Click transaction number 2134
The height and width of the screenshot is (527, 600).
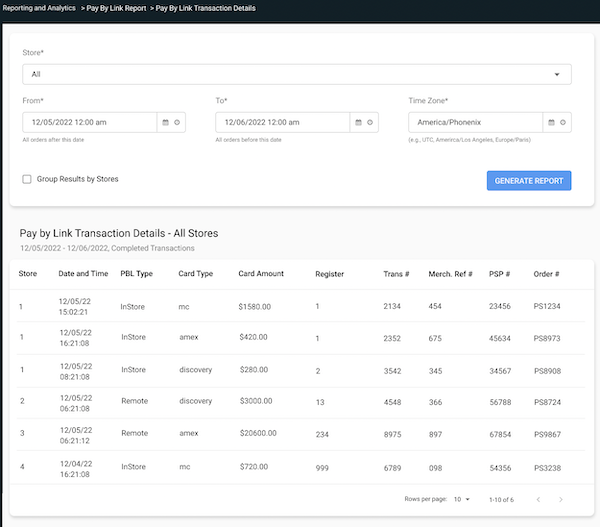[x=392, y=306]
